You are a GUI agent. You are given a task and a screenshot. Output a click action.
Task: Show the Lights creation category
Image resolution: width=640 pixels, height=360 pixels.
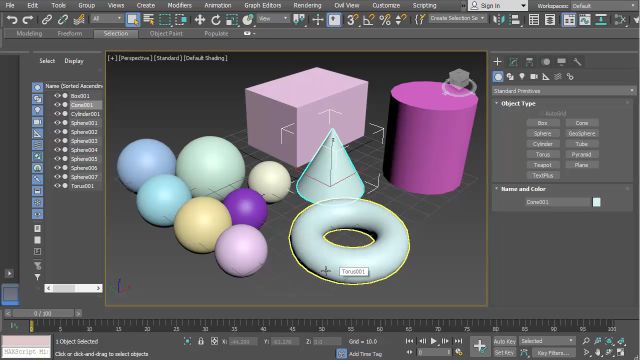(522, 76)
